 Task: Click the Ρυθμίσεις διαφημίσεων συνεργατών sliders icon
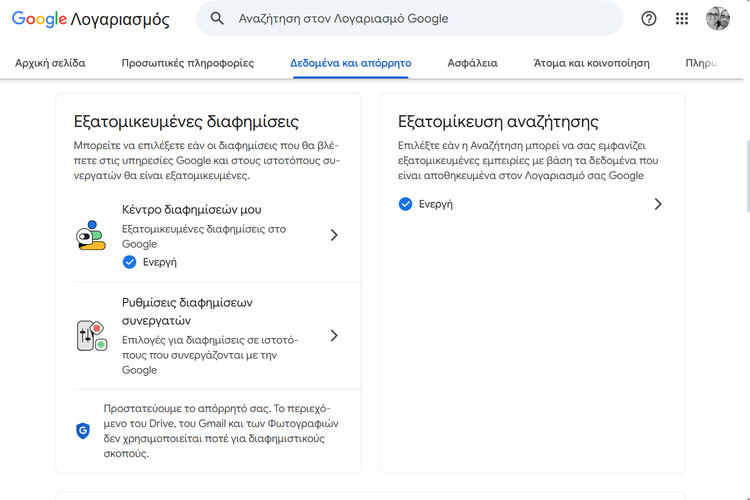click(x=91, y=335)
